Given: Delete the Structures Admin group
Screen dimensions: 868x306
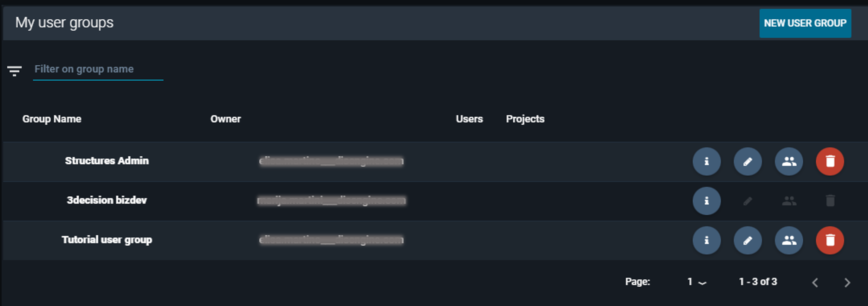Looking at the screenshot, I should [830, 161].
